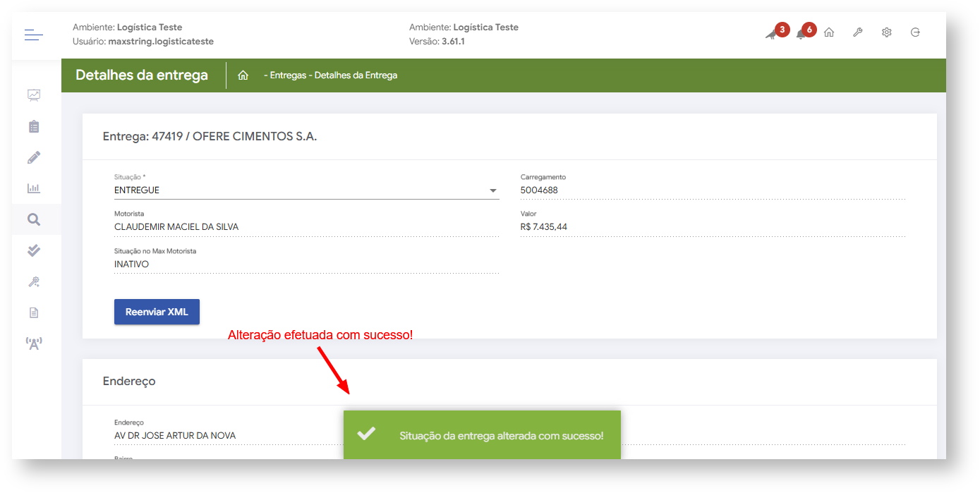Click the toast message Situação da entrega alterada
This screenshot has height=493, width=980.
502,436
